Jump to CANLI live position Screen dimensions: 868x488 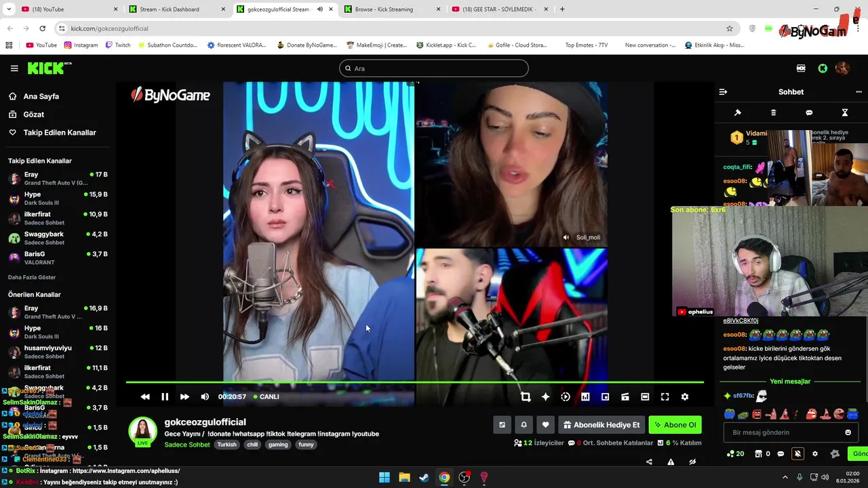tap(266, 396)
